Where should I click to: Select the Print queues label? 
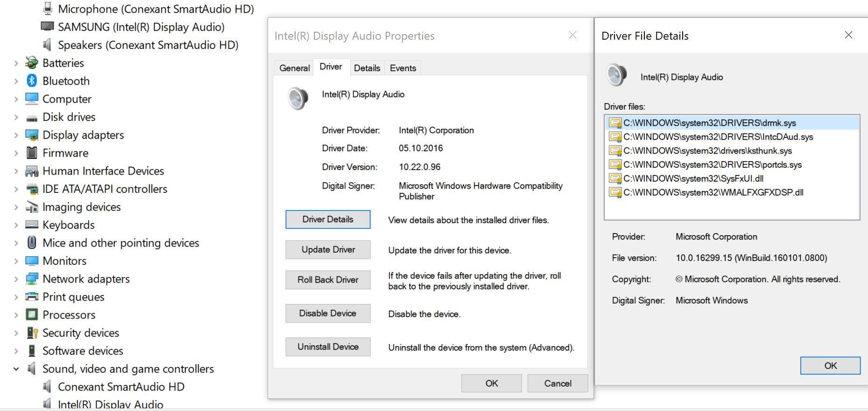(73, 297)
